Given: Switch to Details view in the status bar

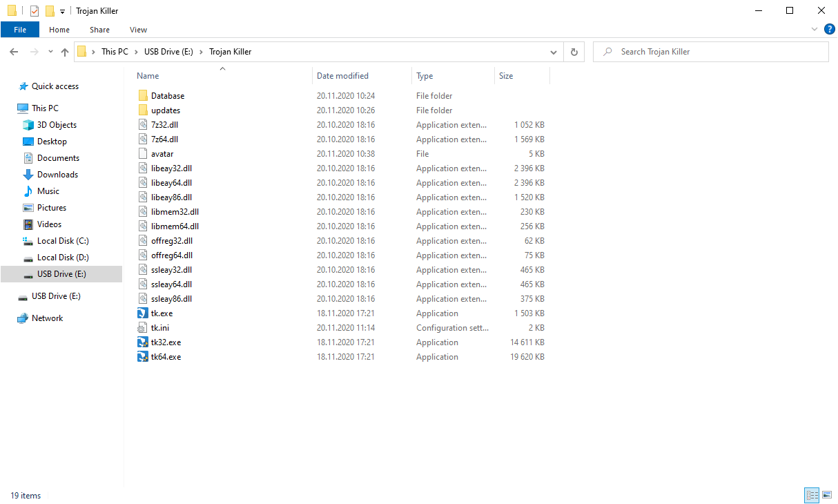Looking at the screenshot, I should [x=812, y=495].
